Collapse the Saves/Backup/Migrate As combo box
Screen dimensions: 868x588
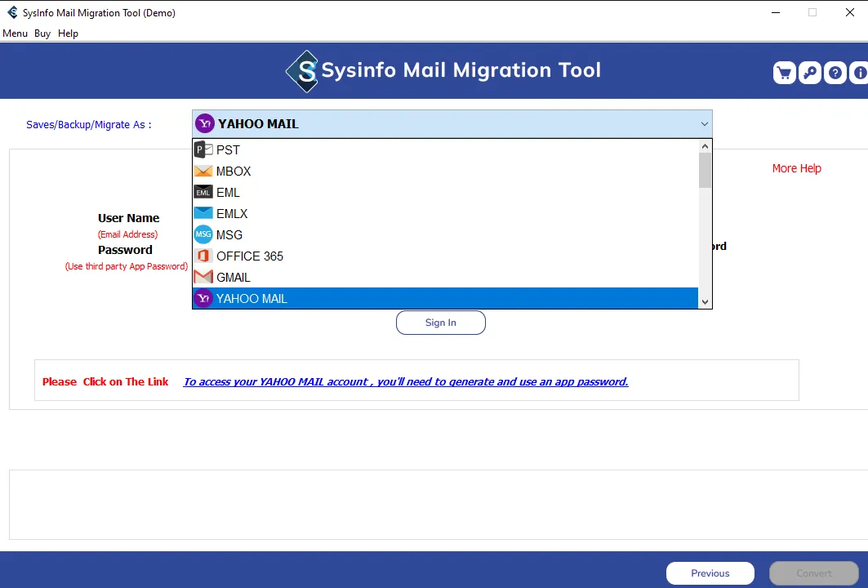pyautogui.click(x=704, y=124)
